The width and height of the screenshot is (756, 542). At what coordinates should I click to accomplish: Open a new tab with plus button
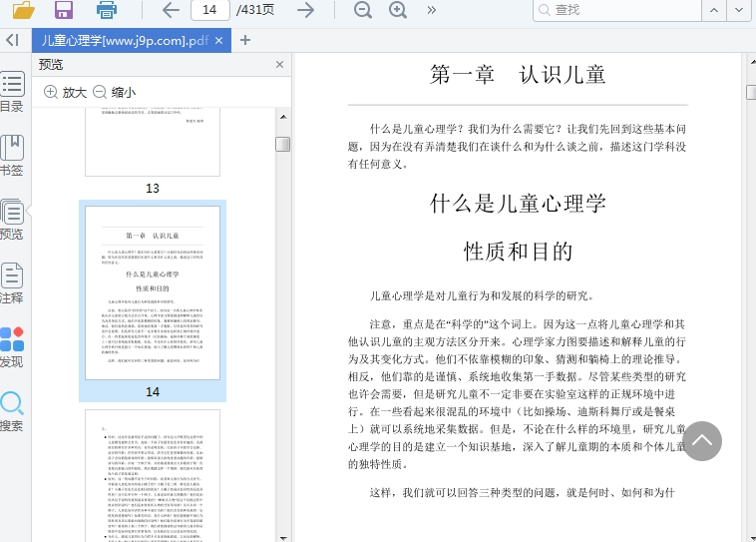tap(245, 40)
